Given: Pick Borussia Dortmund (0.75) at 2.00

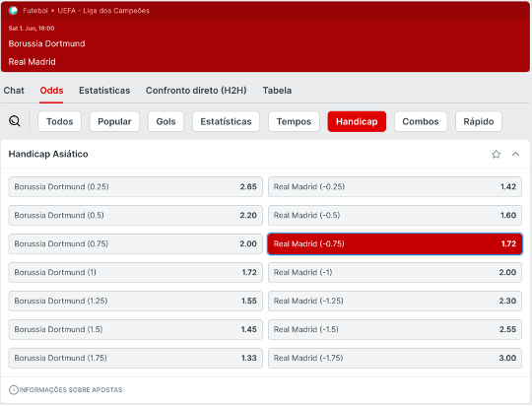Looking at the screenshot, I should pyautogui.click(x=135, y=243).
